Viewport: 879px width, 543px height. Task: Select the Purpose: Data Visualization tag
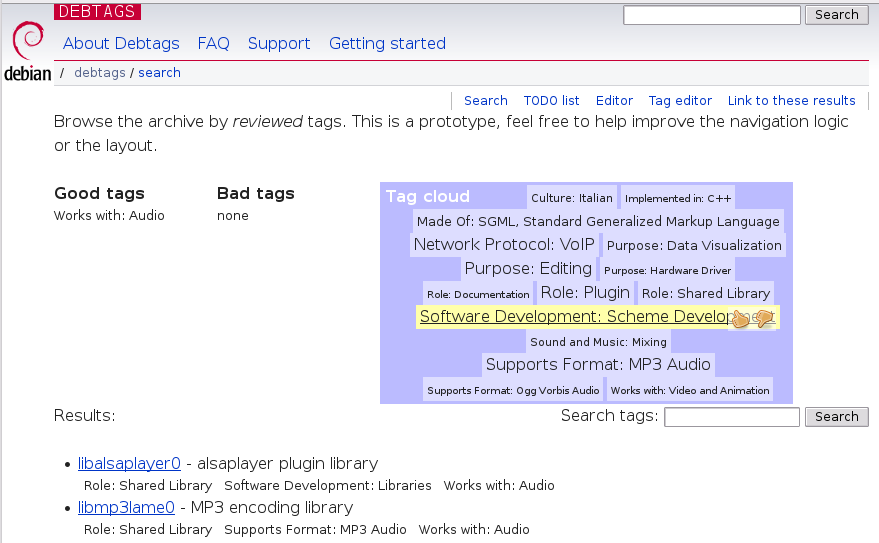[x=694, y=245]
